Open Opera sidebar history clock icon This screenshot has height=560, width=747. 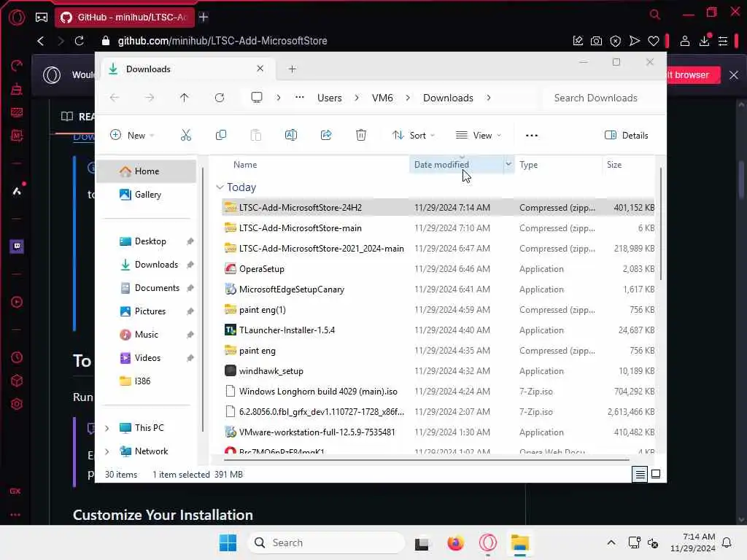[17, 357]
